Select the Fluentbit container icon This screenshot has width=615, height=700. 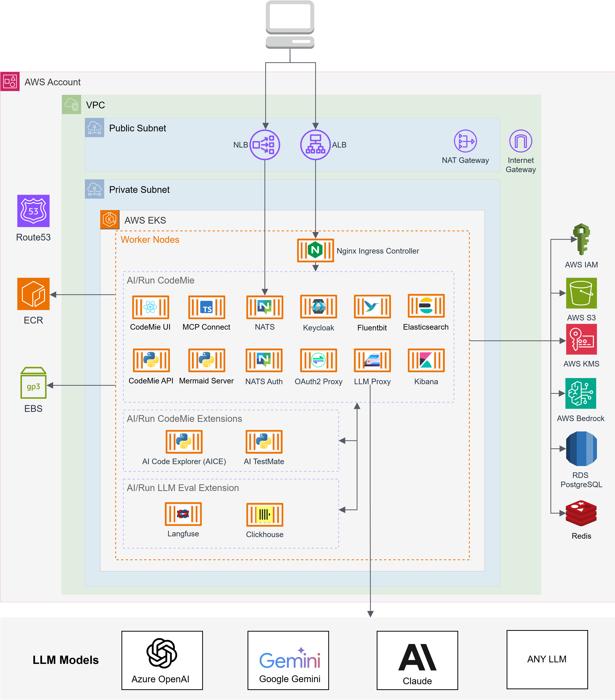point(372,307)
